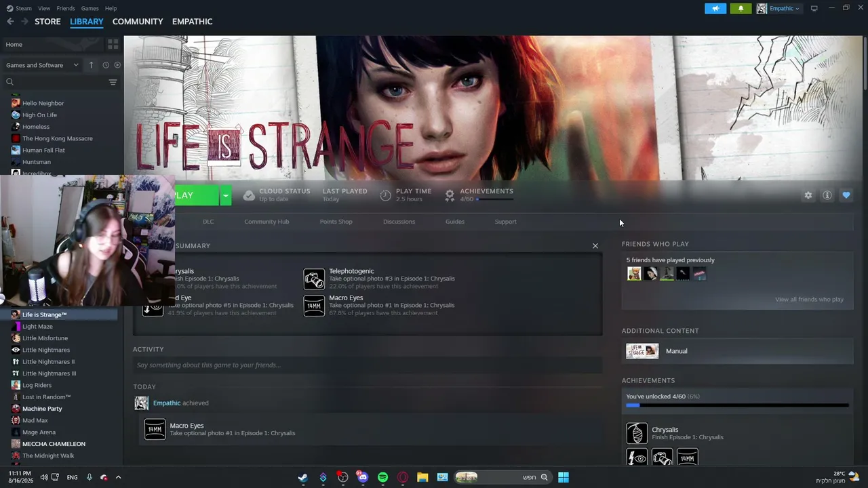The width and height of the screenshot is (868, 488).
Task: Open the Games menu
Action: pos(90,8)
